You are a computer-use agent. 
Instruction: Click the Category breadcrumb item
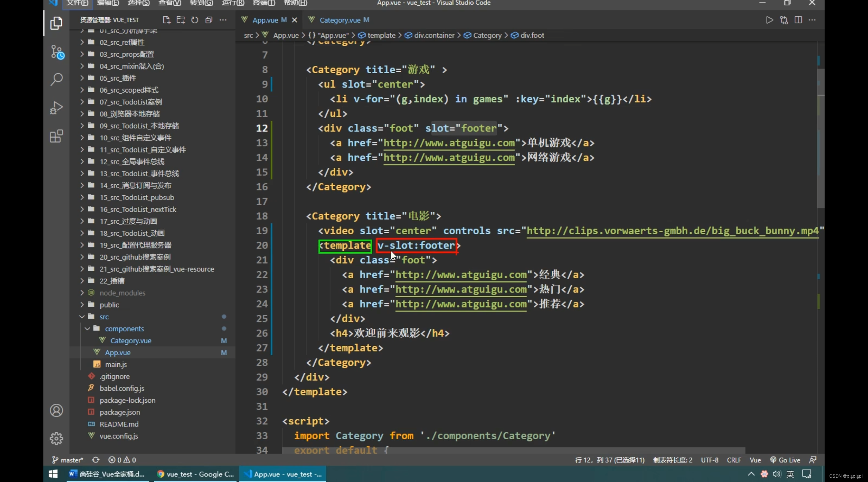click(x=483, y=35)
